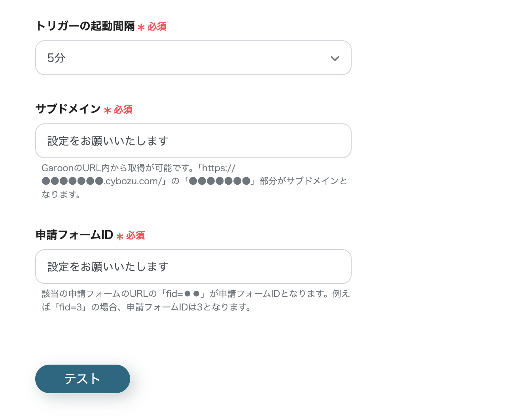Click the GaroonのURL hint text under サブドメイン
Viewport: 511px width, 420px height.
(x=138, y=168)
